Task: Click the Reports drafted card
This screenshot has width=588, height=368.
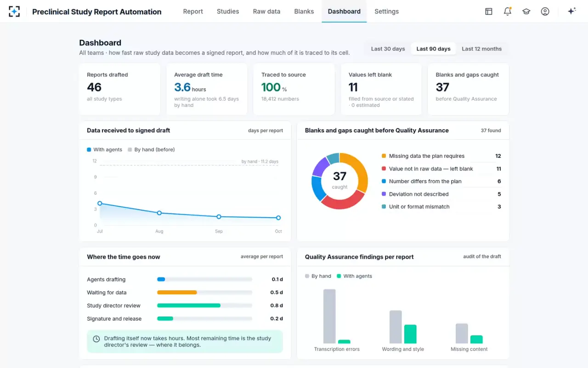Action: (x=119, y=89)
